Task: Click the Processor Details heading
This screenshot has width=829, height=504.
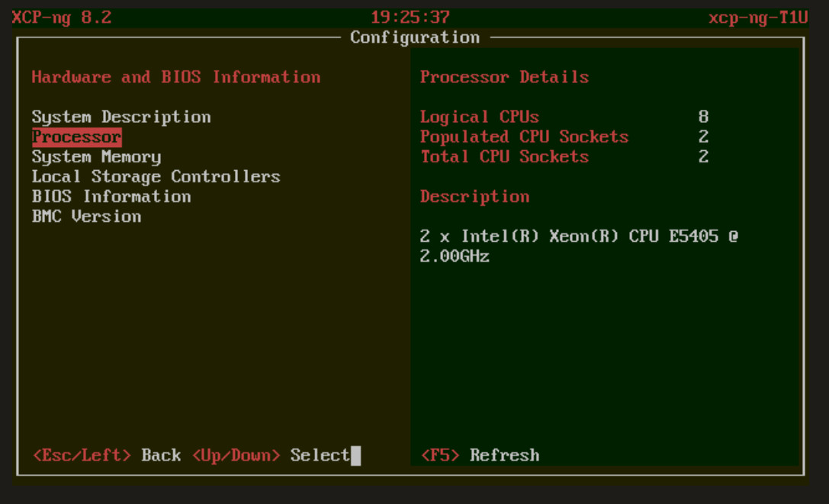Action: [504, 77]
